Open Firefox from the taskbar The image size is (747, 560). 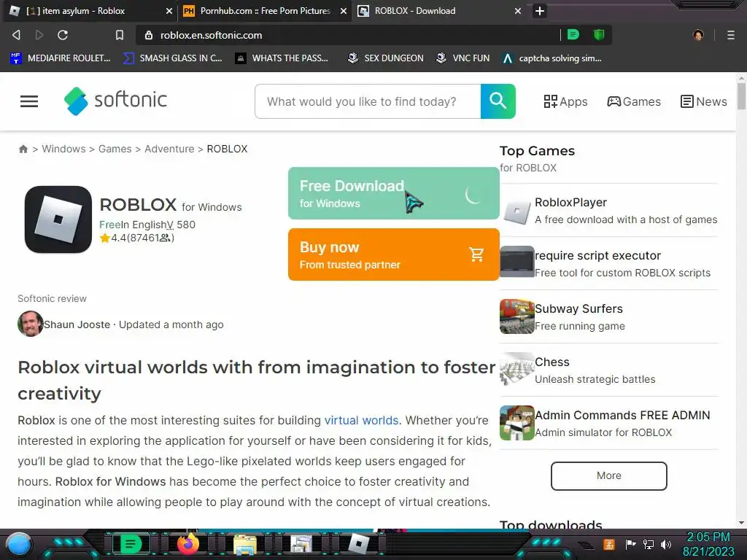point(187,544)
